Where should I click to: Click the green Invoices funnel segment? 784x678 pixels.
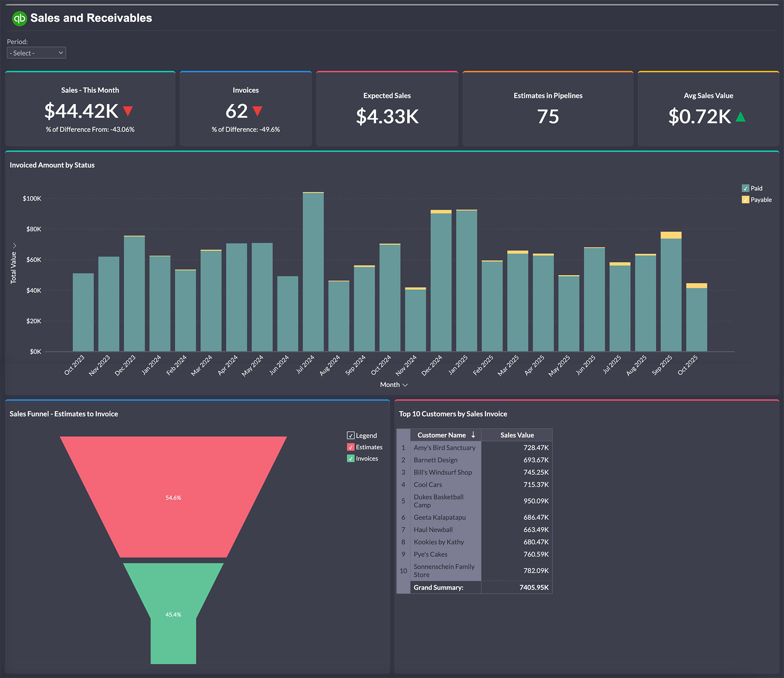(173, 614)
